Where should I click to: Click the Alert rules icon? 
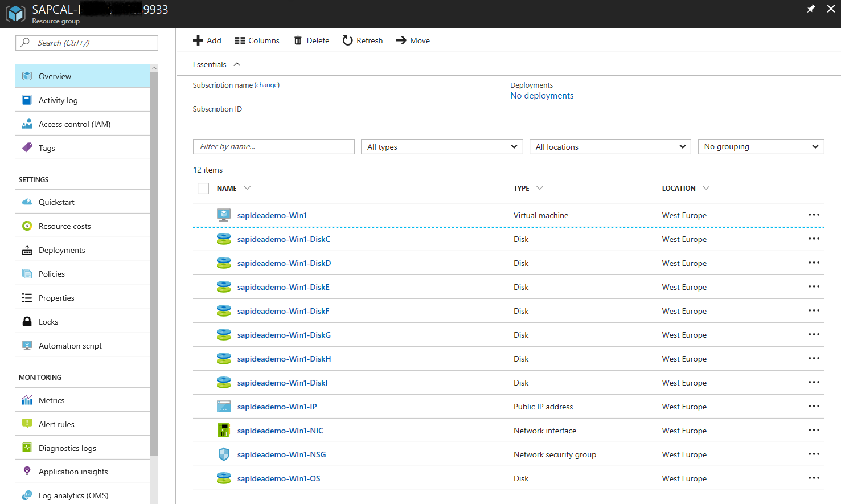(x=27, y=424)
